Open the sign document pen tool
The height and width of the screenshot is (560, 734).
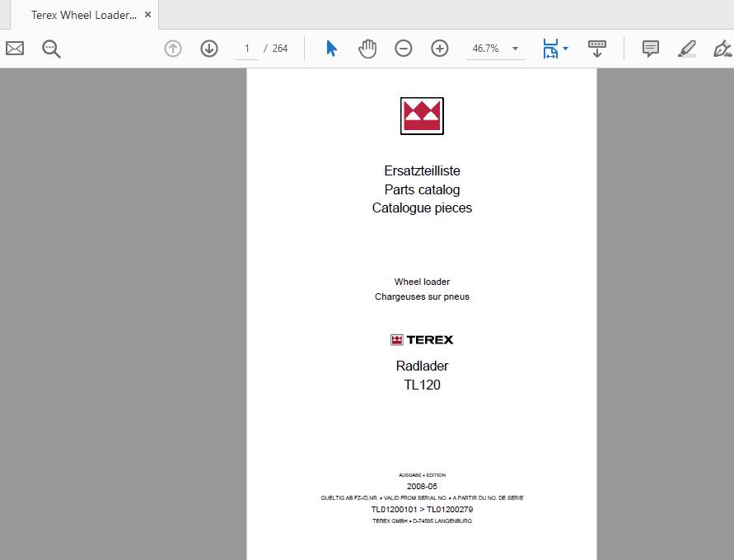click(722, 49)
